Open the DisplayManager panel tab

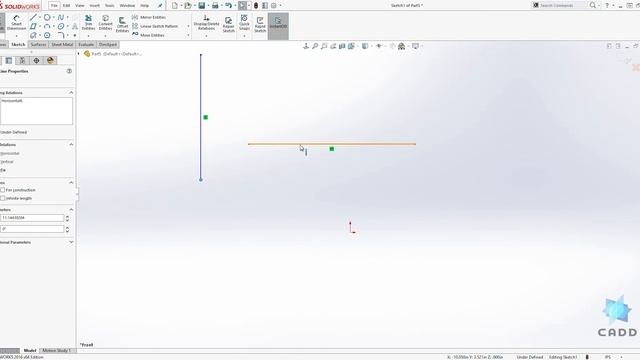[50, 60]
